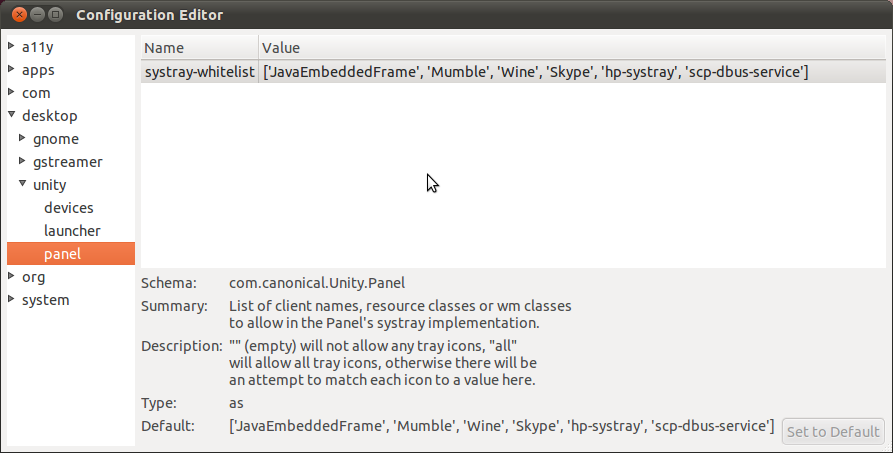Select the systray-whitelist key name
893x453 pixels.
click(198, 72)
